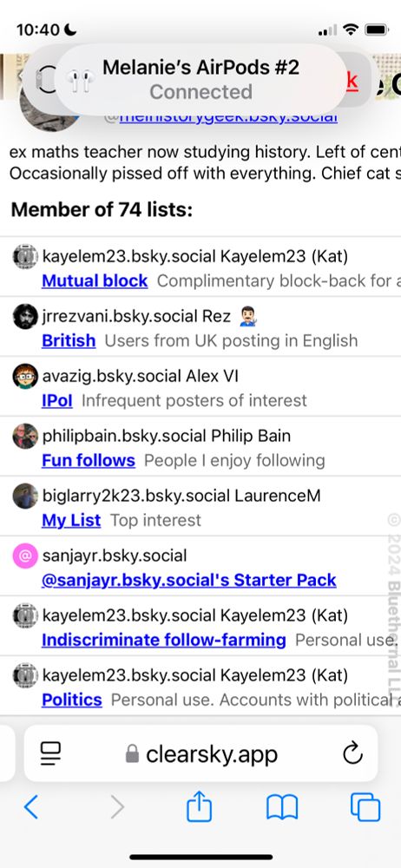The width and height of the screenshot is (401, 868).
Task: Tap the clearsky.app address bar
Action: coord(201,753)
